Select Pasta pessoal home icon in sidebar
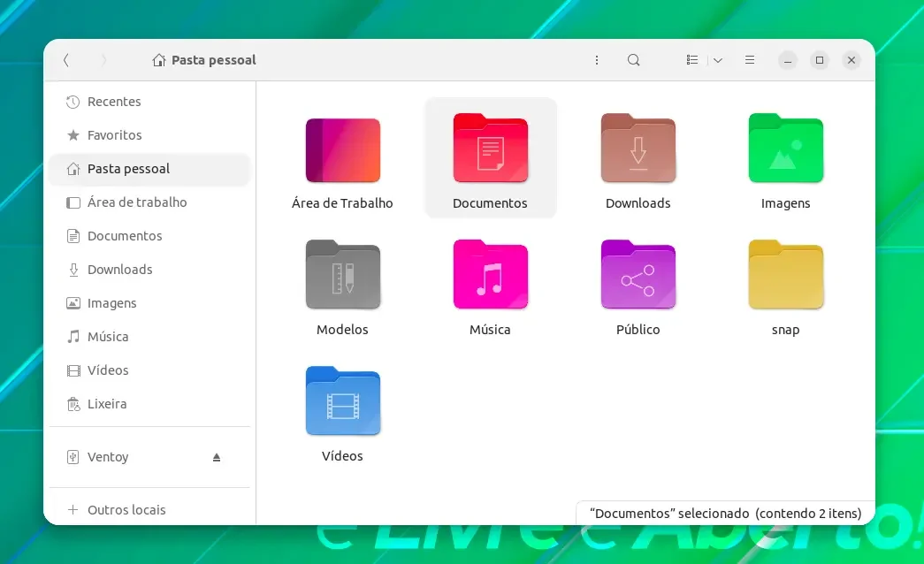Viewport: 924px width, 564px height. tap(73, 169)
